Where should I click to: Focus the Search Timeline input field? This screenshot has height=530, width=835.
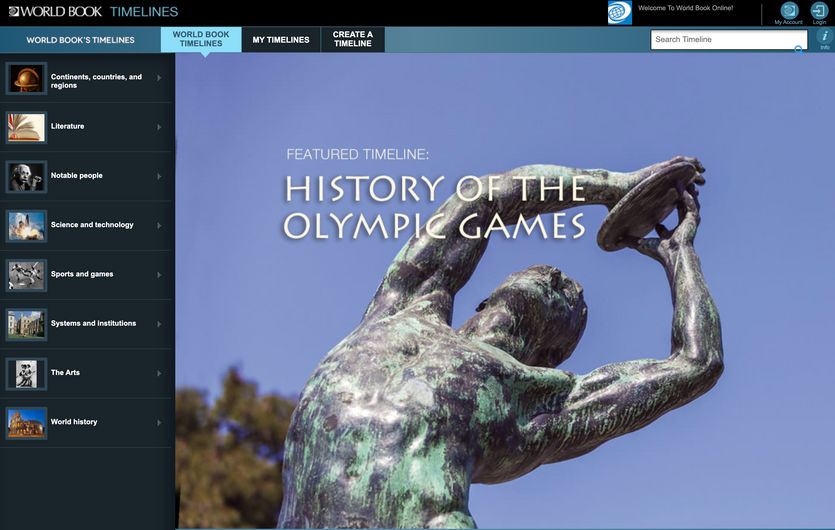pos(728,39)
